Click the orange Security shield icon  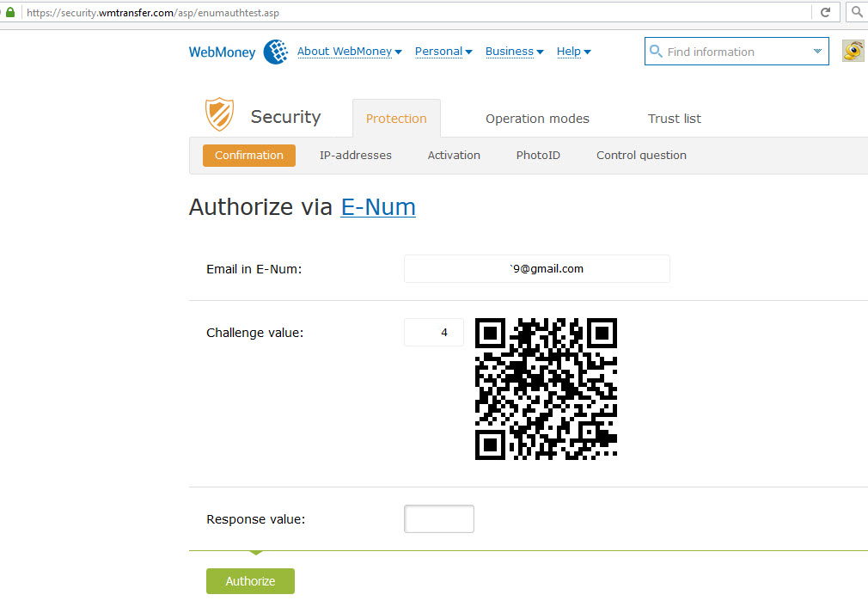pos(219,114)
